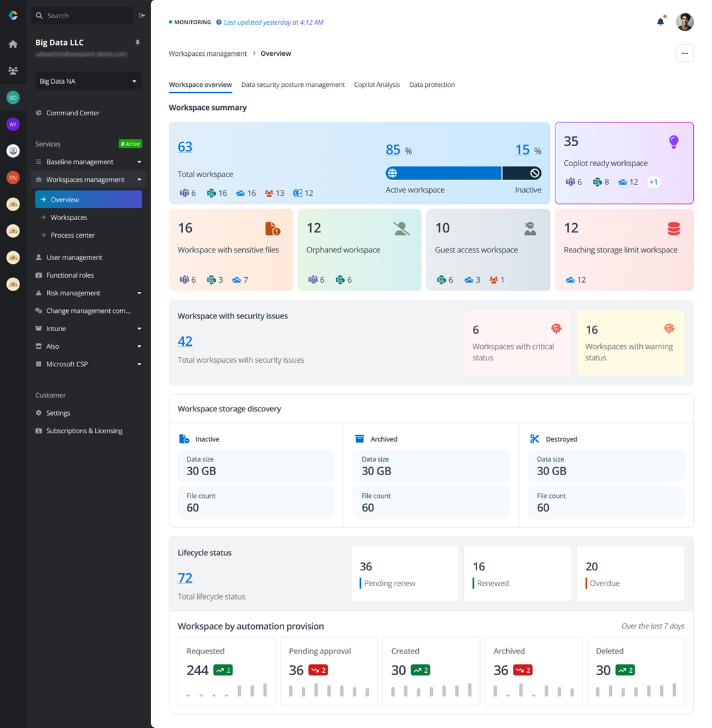Screen dimensions: 712x728
Task: Click the Inactive file icon in storage discovery
Action: (x=185, y=439)
